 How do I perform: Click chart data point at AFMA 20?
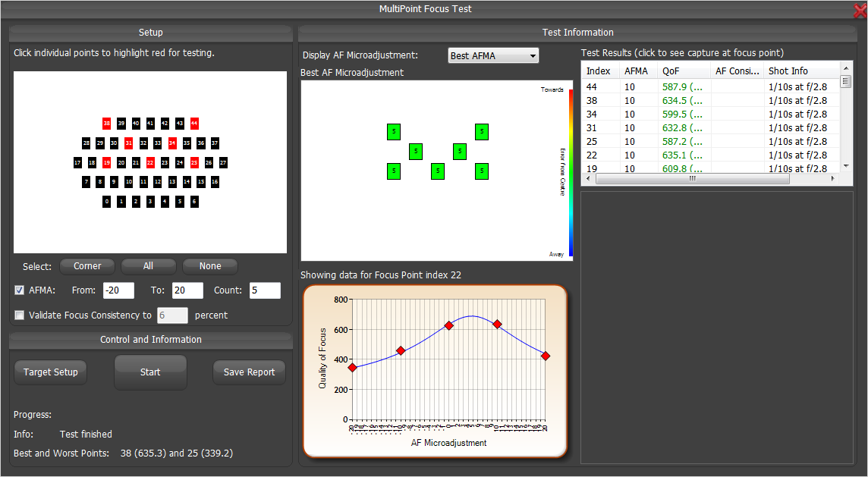546,356
